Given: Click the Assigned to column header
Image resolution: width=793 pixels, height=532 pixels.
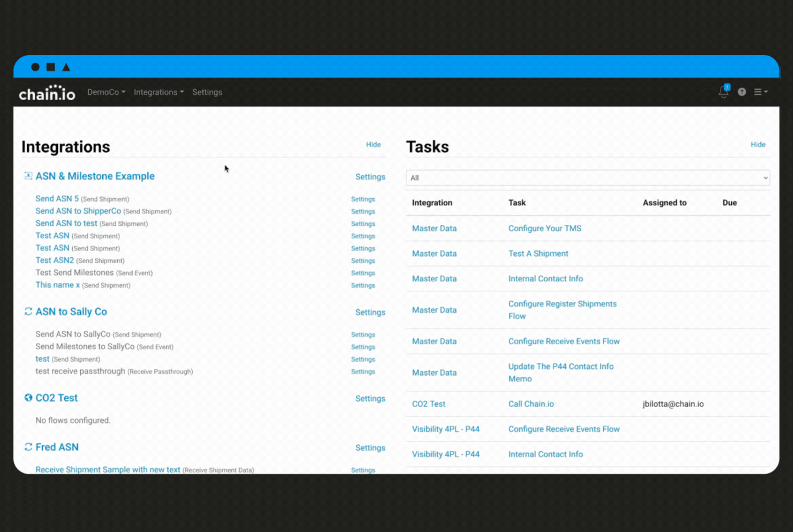Looking at the screenshot, I should (664, 203).
